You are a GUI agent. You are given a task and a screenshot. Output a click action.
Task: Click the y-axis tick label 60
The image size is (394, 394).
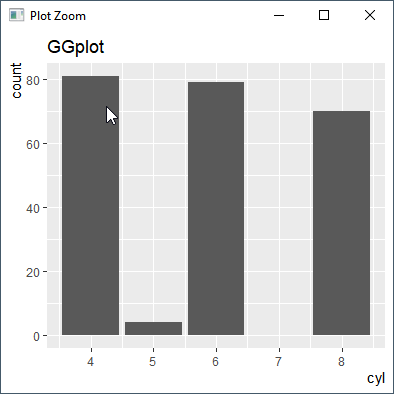tap(33, 144)
